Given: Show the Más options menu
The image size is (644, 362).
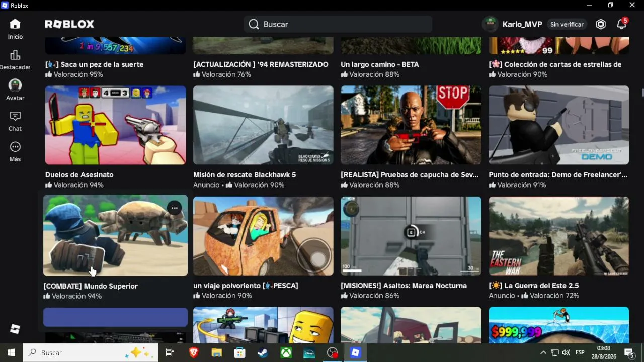Looking at the screenshot, I should (x=15, y=152).
